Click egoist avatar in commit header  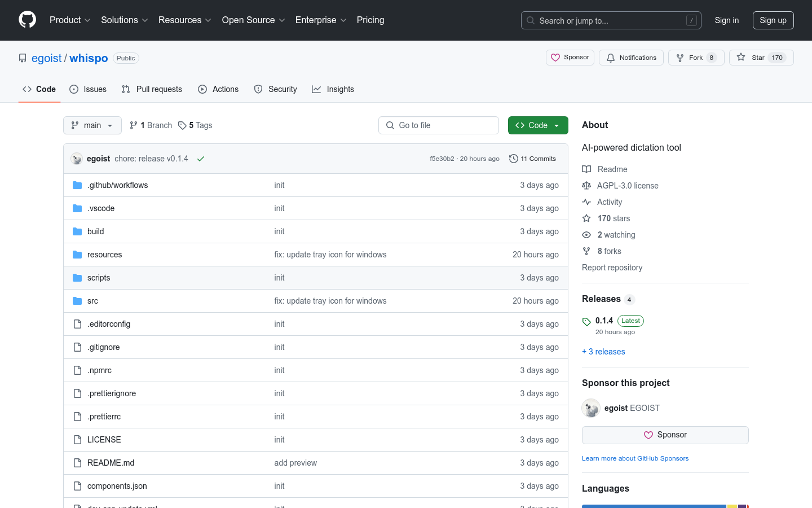(77, 159)
